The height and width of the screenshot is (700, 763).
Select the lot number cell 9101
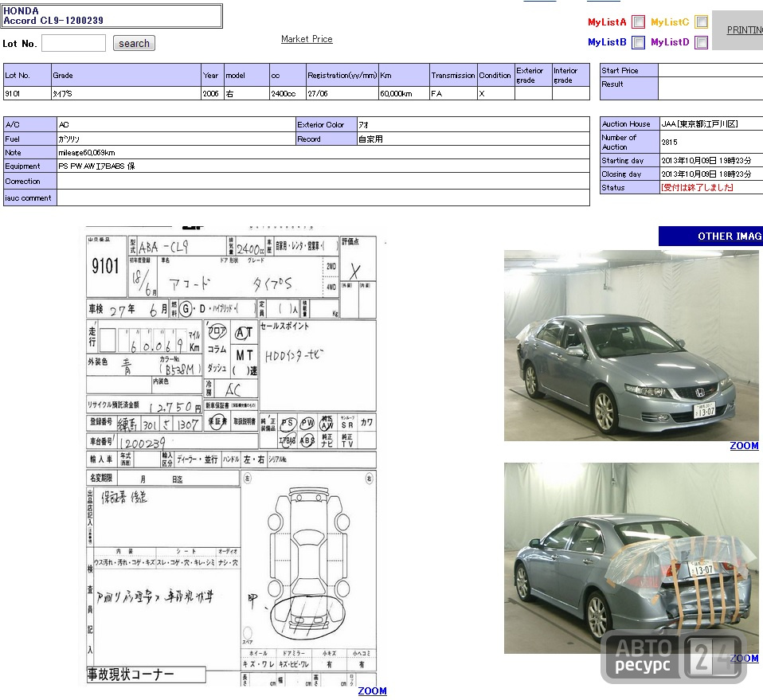(x=27, y=93)
